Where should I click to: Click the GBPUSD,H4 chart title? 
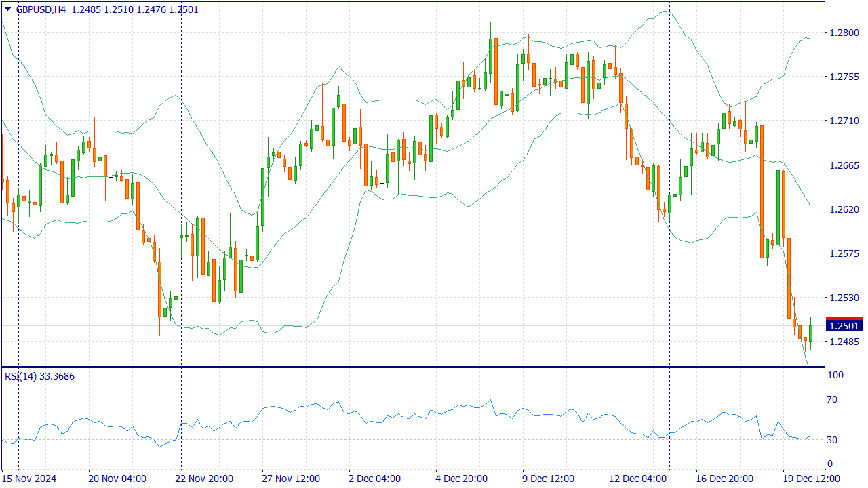pyautogui.click(x=41, y=9)
